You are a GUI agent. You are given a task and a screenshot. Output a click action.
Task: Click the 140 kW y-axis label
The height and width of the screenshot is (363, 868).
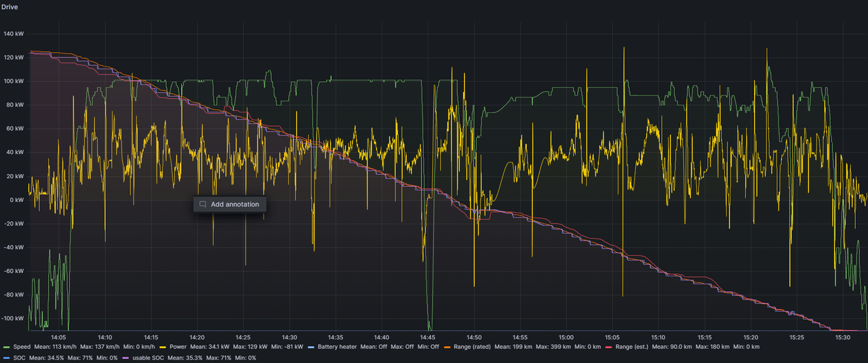coord(14,34)
